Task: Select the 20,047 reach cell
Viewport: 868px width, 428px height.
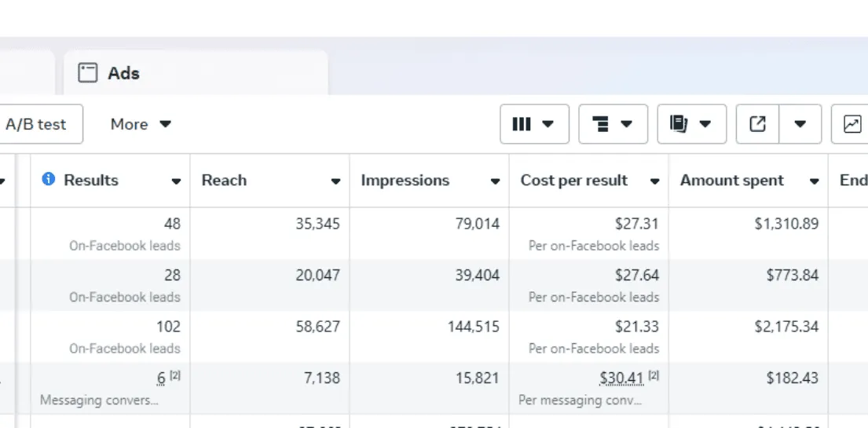Action: (269, 284)
